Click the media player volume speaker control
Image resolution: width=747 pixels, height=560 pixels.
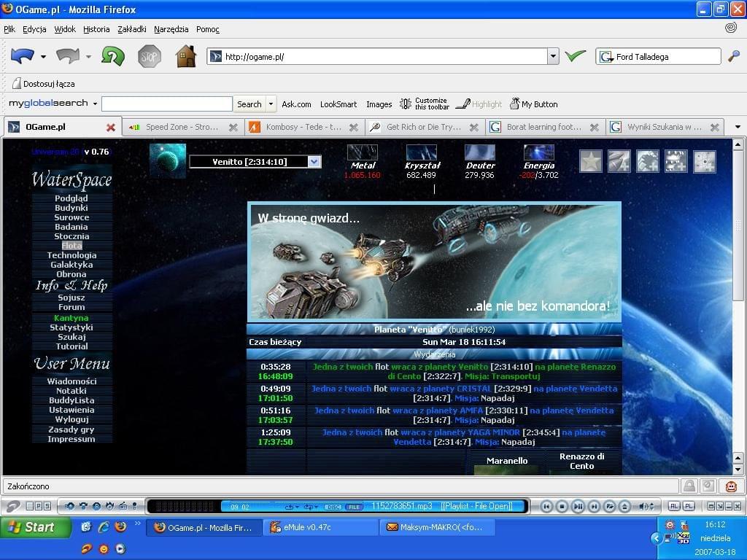coord(646,506)
